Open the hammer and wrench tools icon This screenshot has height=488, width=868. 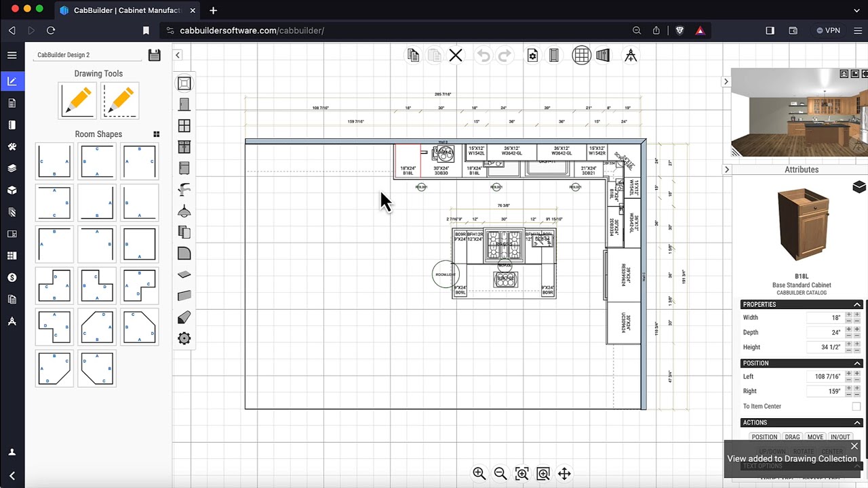(12, 146)
